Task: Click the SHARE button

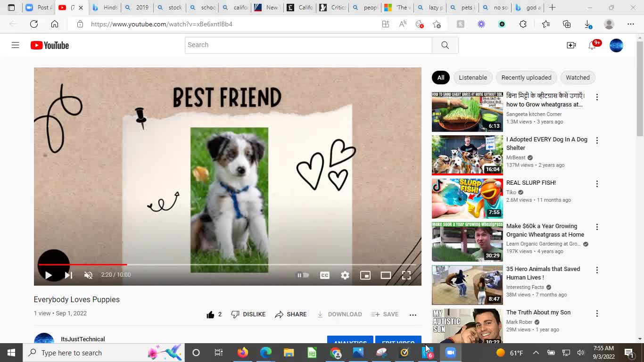Action: [x=291, y=314]
